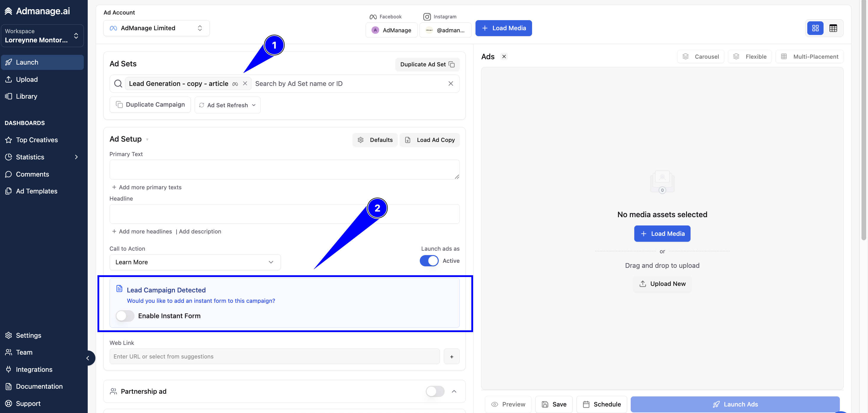The width and height of the screenshot is (868, 413).
Task: Add a web link with plus icon
Action: pos(451,356)
